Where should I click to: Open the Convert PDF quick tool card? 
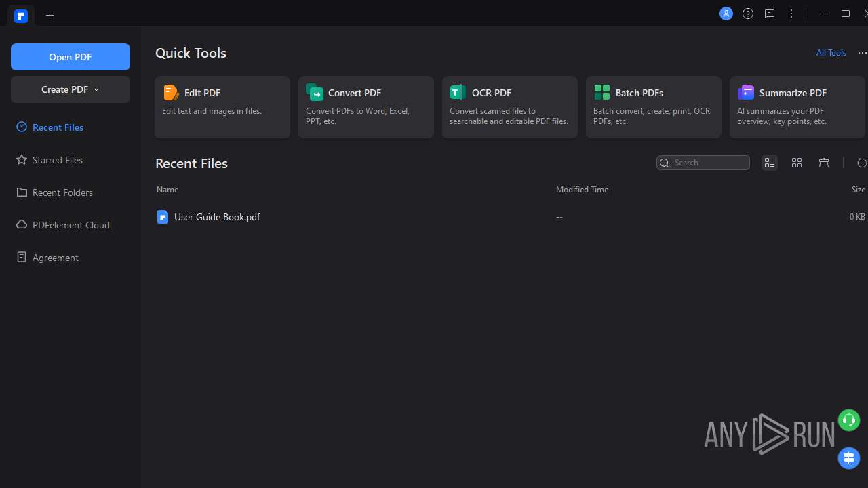tap(366, 107)
